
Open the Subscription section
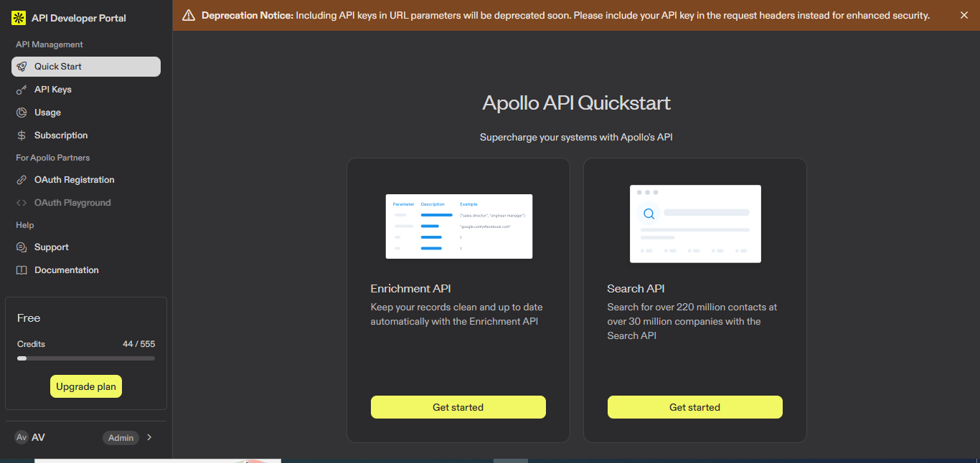point(86,135)
